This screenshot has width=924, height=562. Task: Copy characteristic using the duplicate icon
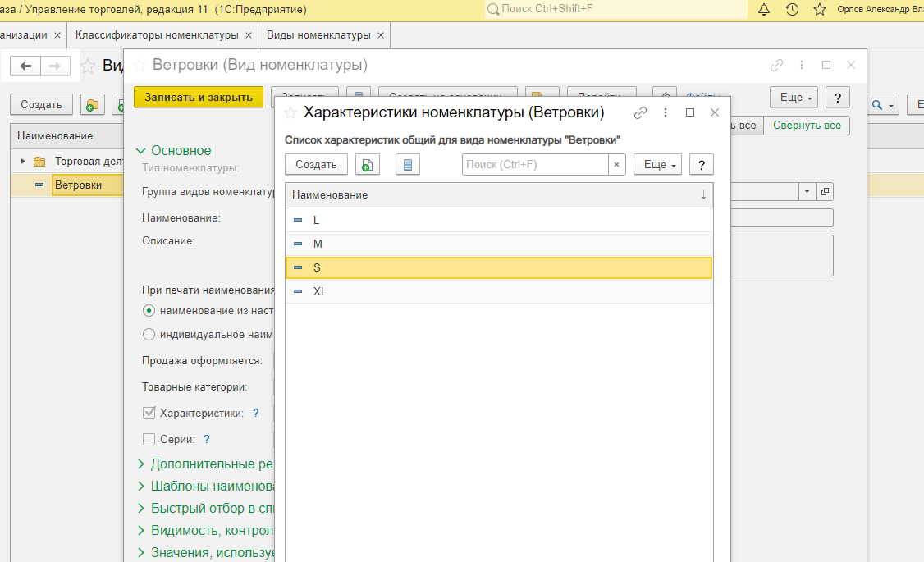pyautogui.click(x=368, y=164)
